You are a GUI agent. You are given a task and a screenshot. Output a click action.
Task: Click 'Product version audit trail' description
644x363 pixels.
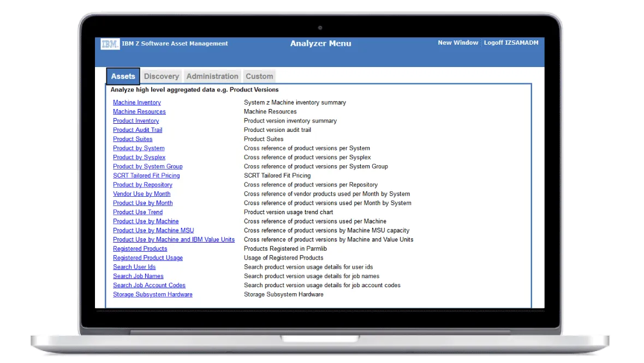click(278, 130)
